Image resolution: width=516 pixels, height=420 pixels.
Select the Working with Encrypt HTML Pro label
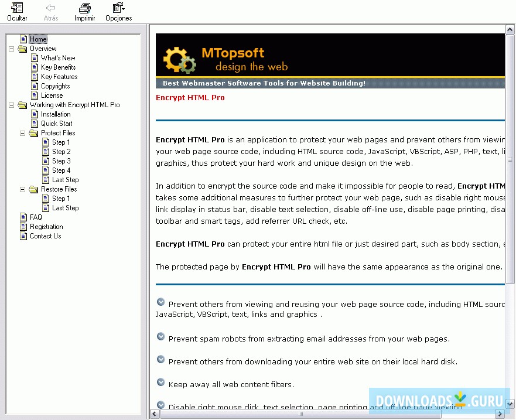coord(75,105)
